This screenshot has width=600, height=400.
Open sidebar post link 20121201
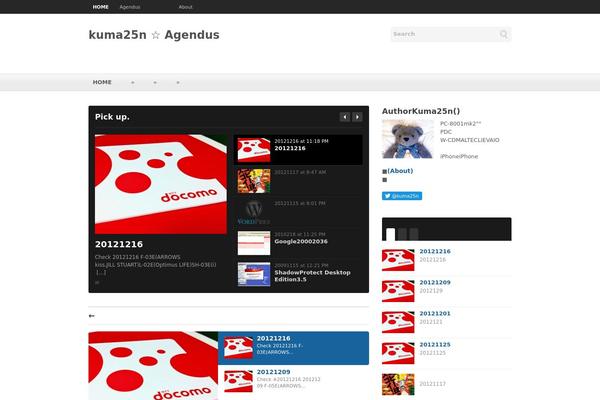click(435, 313)
